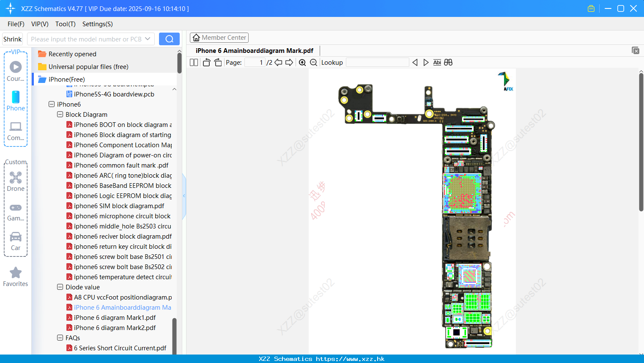This screenshot has height=363, width=644.
Task: Select the Phone category icon
Action: (x=16, y=101)
